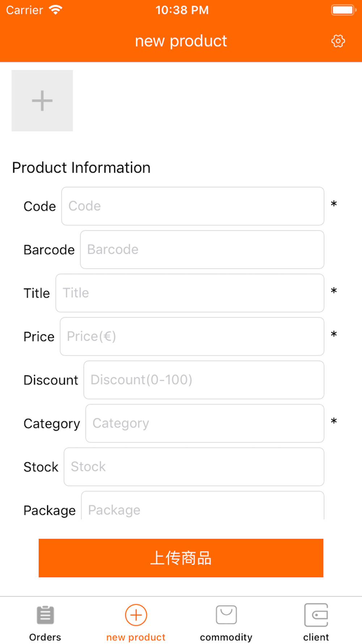The width and height of the screenshot is (362, 644).
Task: Tap the Stock input field
Action: (194, 467)
